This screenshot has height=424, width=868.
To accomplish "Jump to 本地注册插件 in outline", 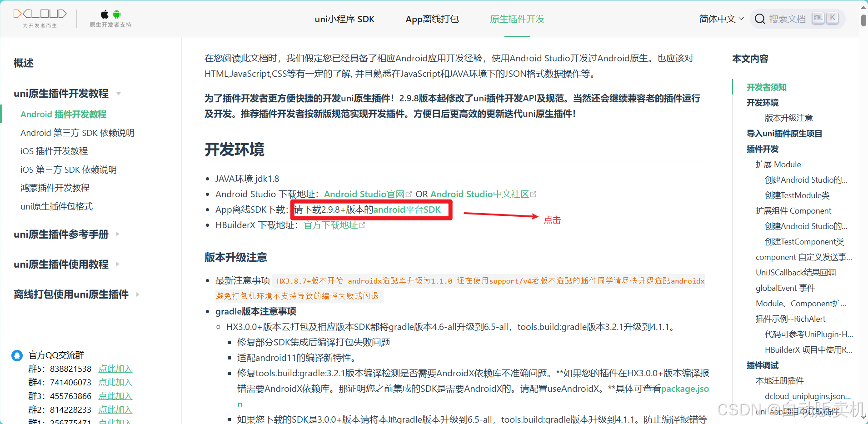I will [x=779, y=381].
